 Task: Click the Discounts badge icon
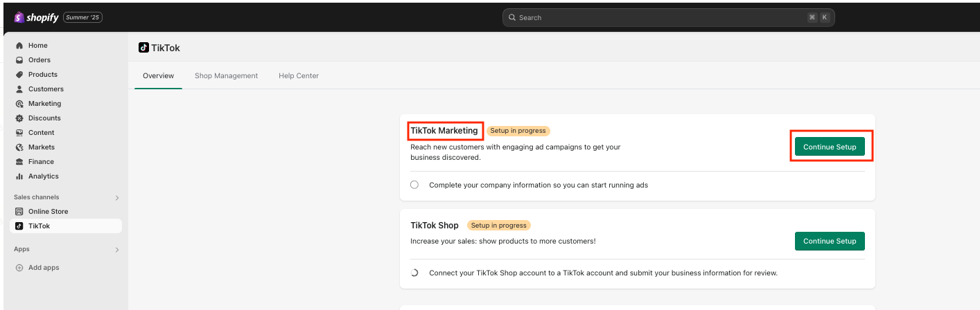(19, 118)
